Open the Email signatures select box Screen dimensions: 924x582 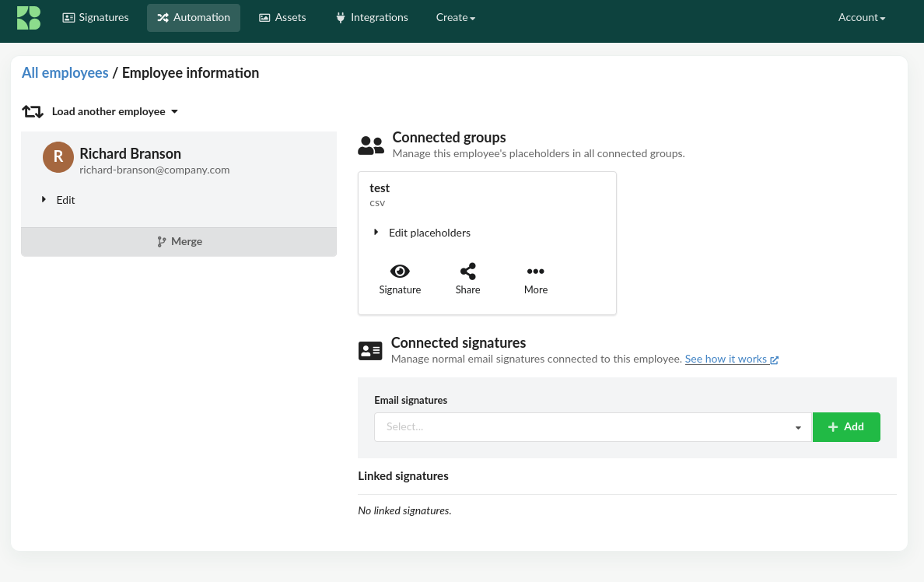click(x=592, y=427)
